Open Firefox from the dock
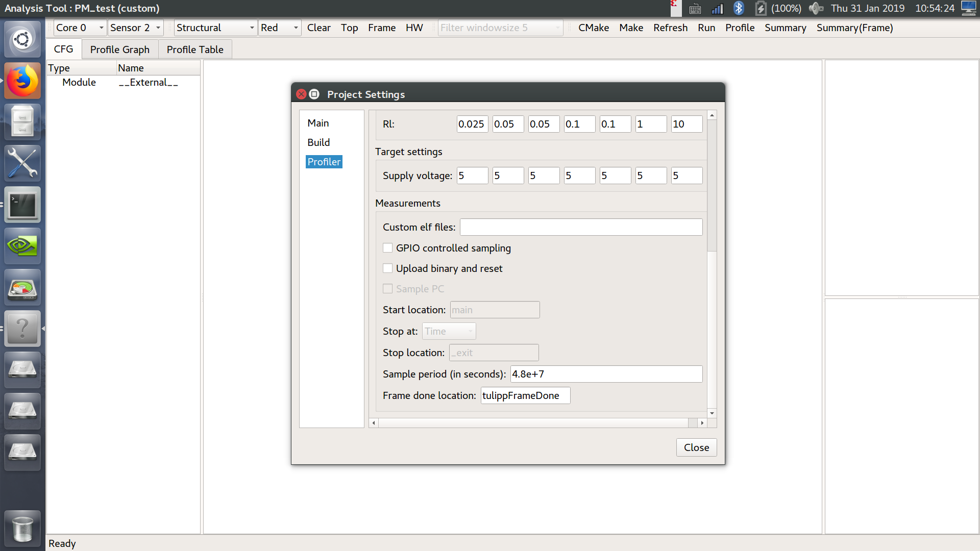The image size is (980, 551). point(22,81)
